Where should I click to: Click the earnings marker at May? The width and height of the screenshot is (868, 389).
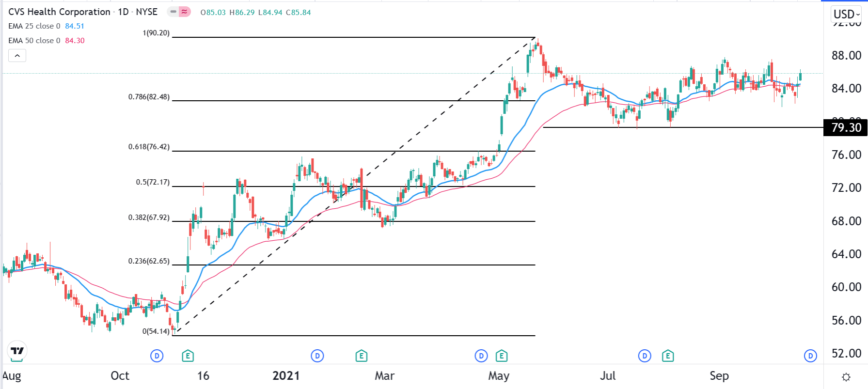point(502,357)
